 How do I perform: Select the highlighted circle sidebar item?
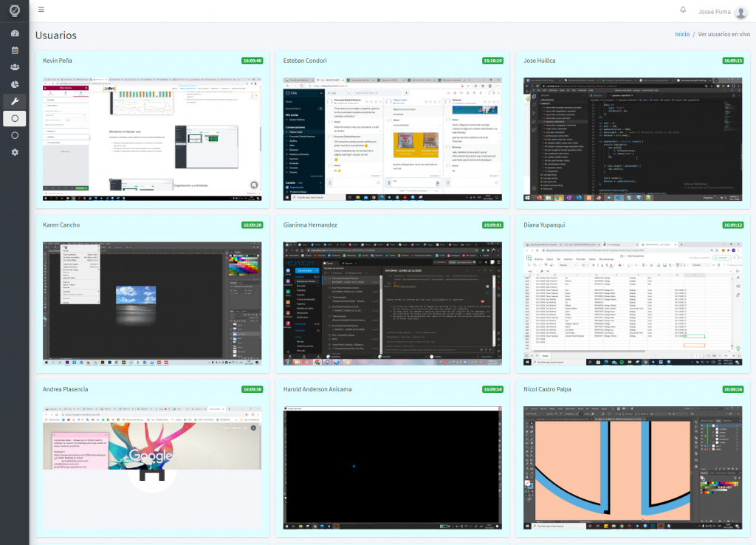tap(15, 118)
